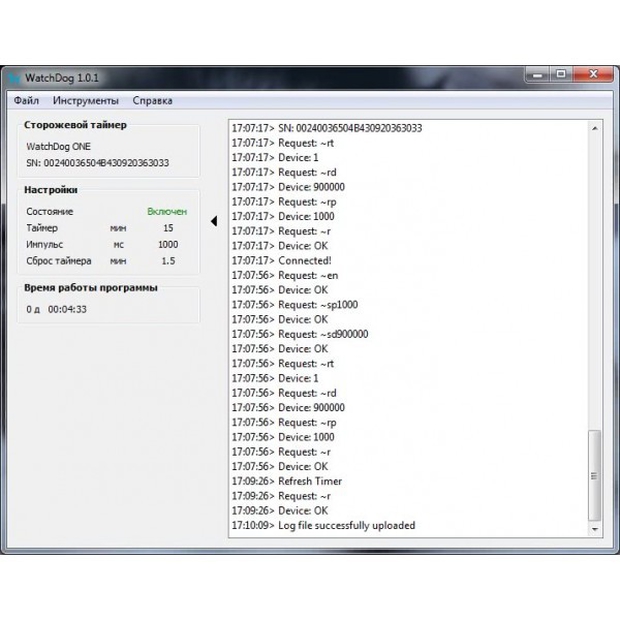Open the Файл menu

point(26,100)
